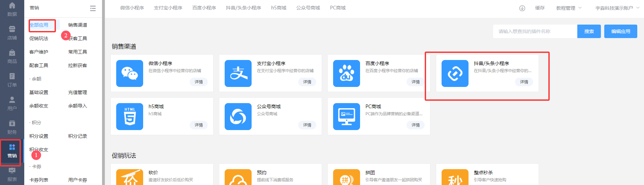Select 用户 in the sidebar
The image size is (644, 185).
click(x=12, y=103)
